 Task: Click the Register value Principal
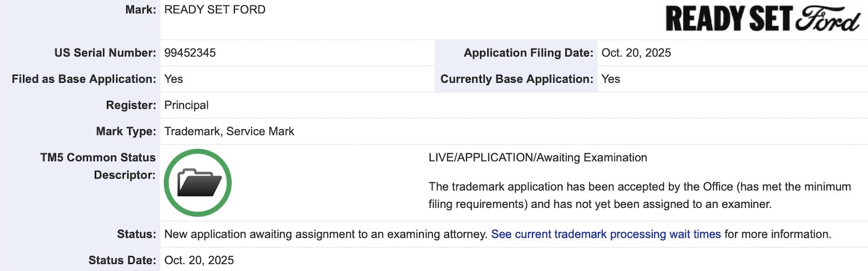tap(186, 105)
